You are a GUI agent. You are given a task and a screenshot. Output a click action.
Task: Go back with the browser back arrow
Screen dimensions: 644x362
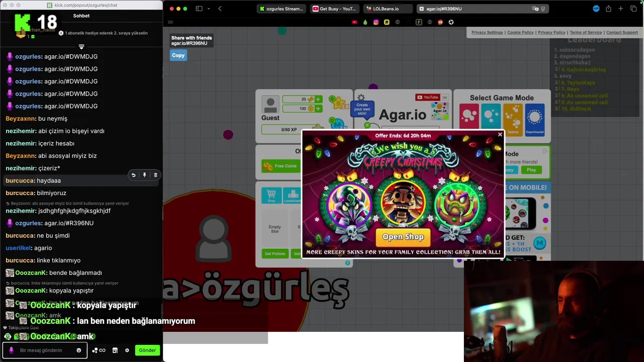tap(220, 9)
